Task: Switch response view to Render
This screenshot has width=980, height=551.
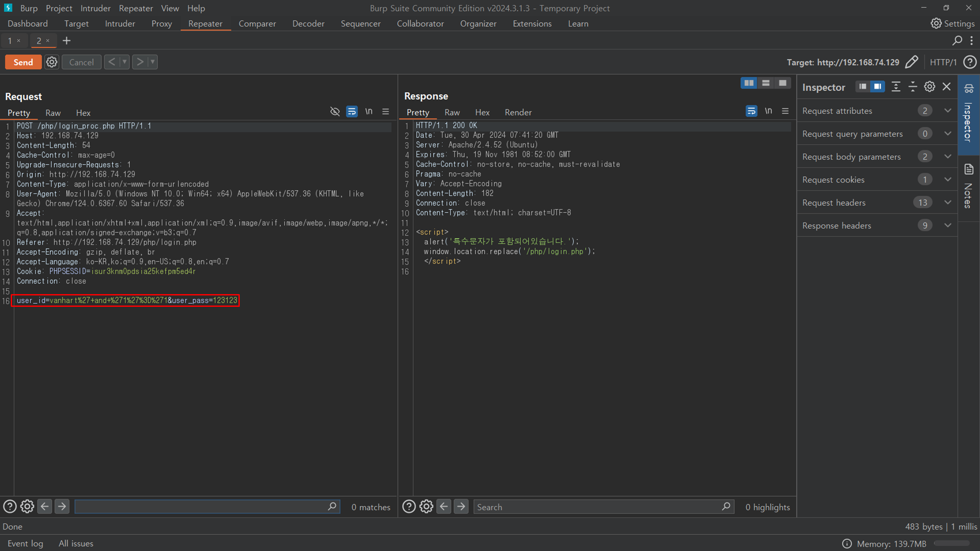Action: pos(518,113)
